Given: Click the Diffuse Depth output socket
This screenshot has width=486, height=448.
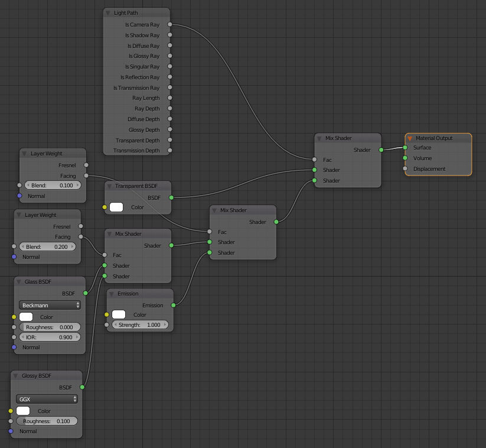Looking at the screenshot, I should (170, 119).
